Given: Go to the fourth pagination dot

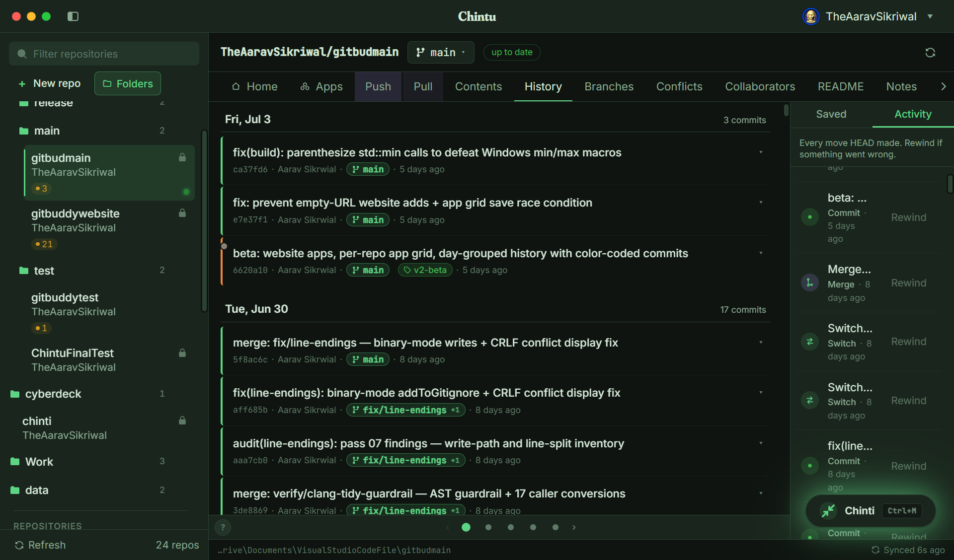Looking at the screenshot, I should [x=533, y=527].
